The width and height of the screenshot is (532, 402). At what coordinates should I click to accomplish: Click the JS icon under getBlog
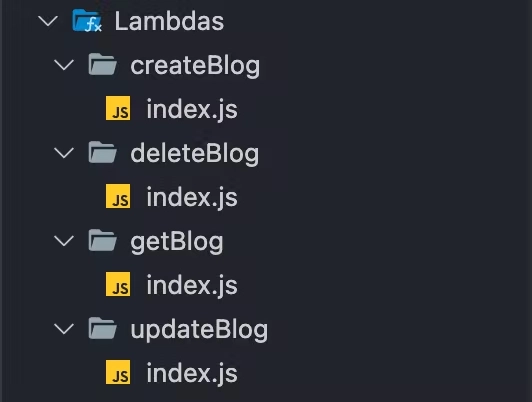point(118,284)
